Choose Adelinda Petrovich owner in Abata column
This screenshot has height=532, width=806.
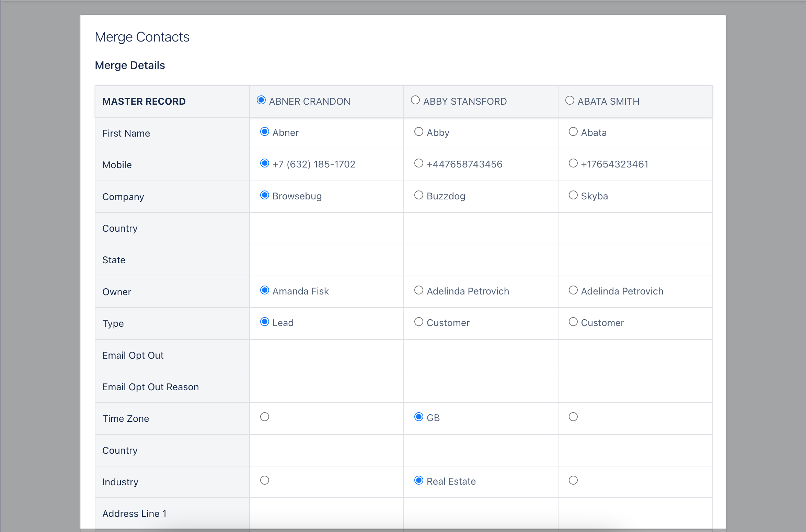point(573,290)
